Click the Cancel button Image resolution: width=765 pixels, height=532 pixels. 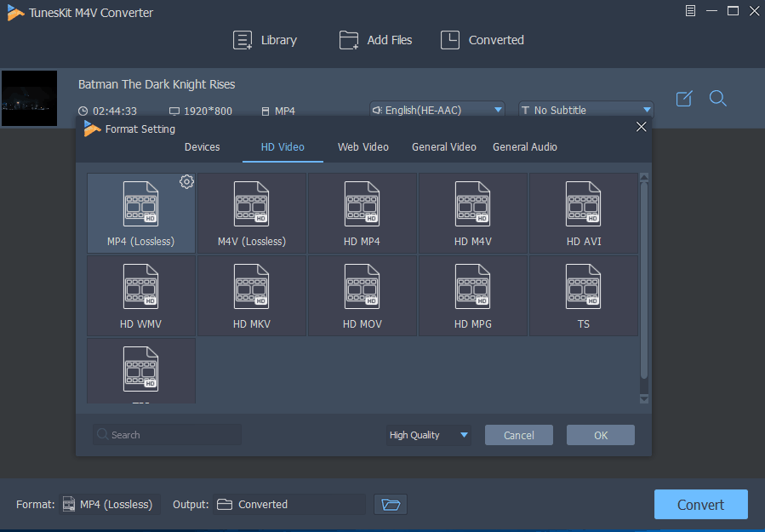click(x=518, y=435)
